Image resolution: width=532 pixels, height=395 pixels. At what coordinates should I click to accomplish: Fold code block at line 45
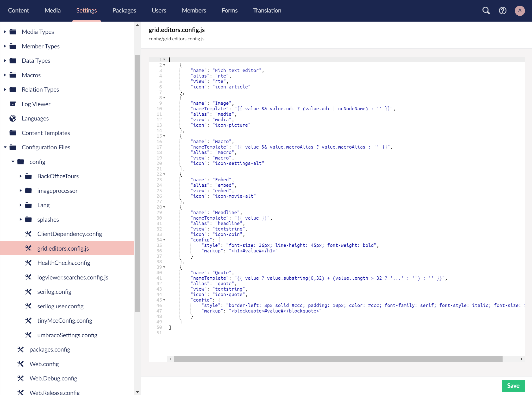click(164, 300)
